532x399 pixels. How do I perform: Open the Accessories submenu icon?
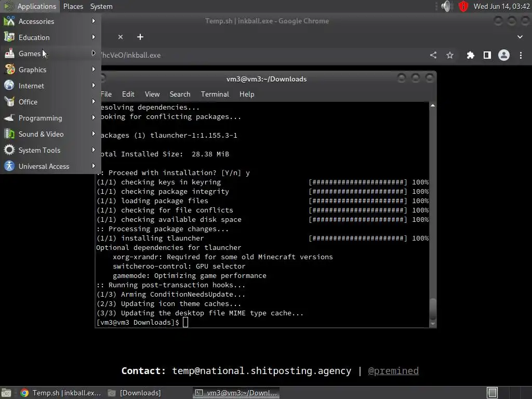(9, 21)
